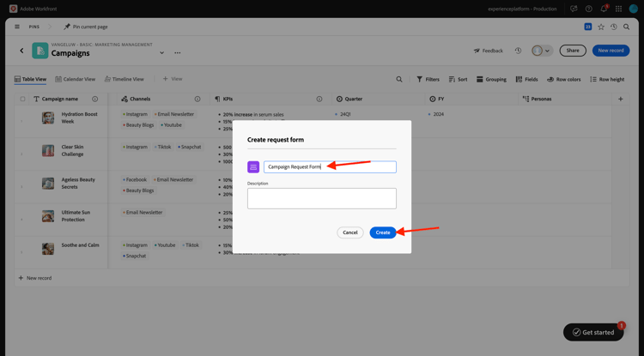Open the hamburger main menu icon

17,27
